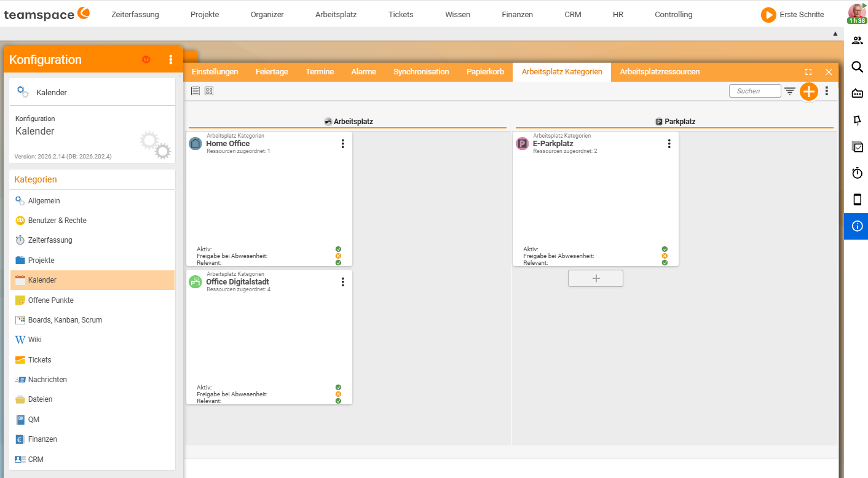Image resolution: width=868 pixels, height=478 pixels.
Task: Switch to the Einstellungen tab
Action: (x=215, y=72)
